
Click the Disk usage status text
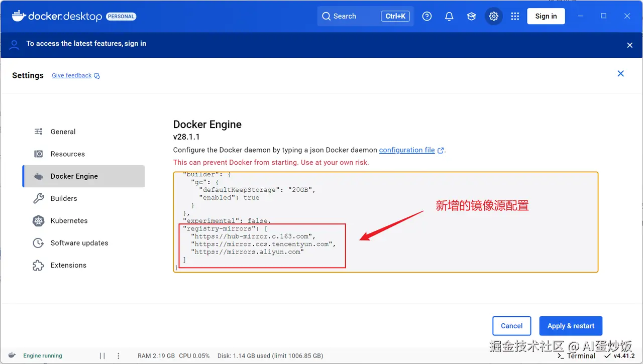click(270, 356)
